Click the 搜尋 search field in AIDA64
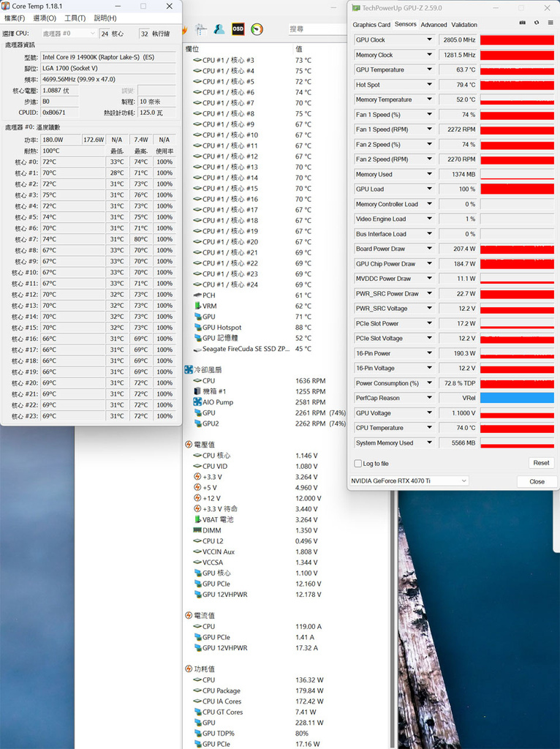Viewport: 560px width, 749px height. tap(317, 29)
